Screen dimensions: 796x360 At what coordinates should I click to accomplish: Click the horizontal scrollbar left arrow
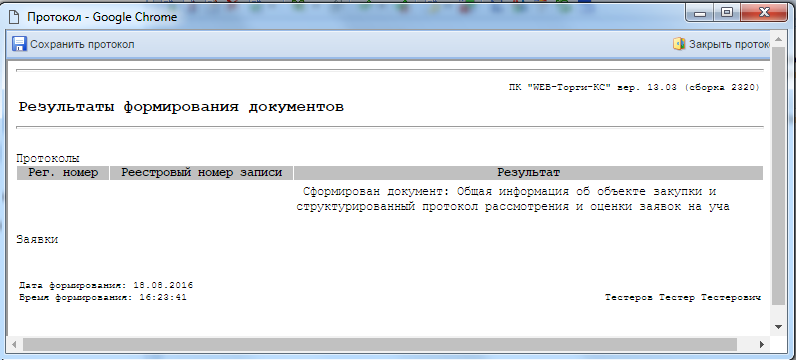(14, 344)
